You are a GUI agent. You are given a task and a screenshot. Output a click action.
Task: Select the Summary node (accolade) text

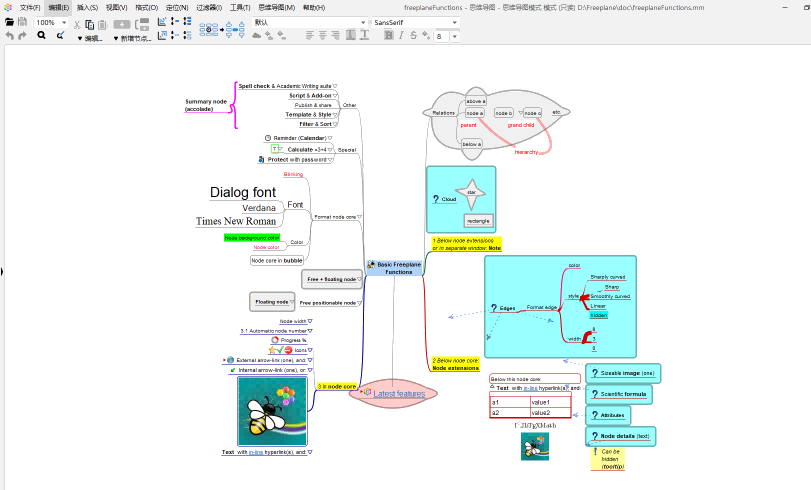206,105
